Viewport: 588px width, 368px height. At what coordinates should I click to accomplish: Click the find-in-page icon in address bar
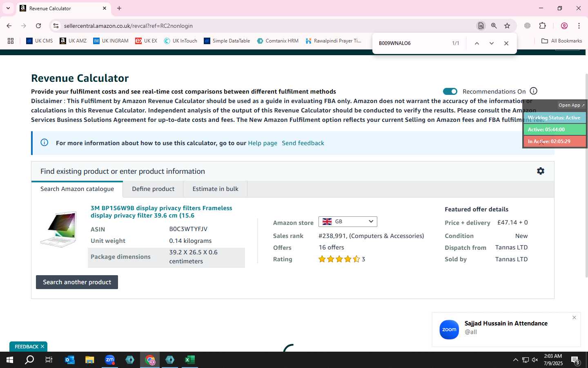pyautogui.click(x=481, y=26)
